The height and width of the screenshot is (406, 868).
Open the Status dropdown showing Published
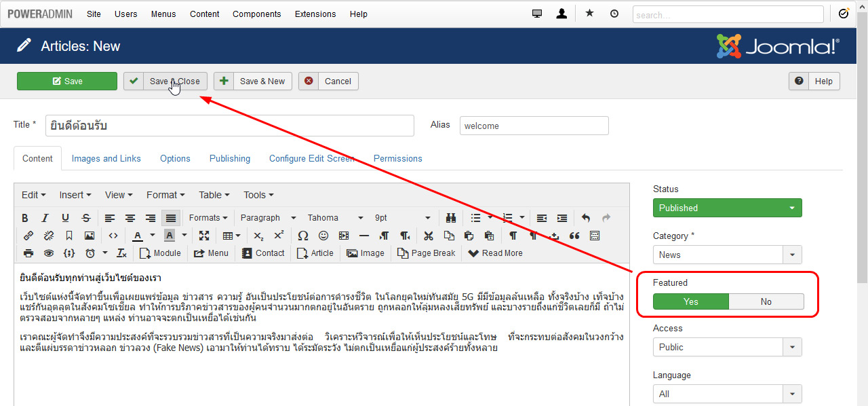click(727, 208)
